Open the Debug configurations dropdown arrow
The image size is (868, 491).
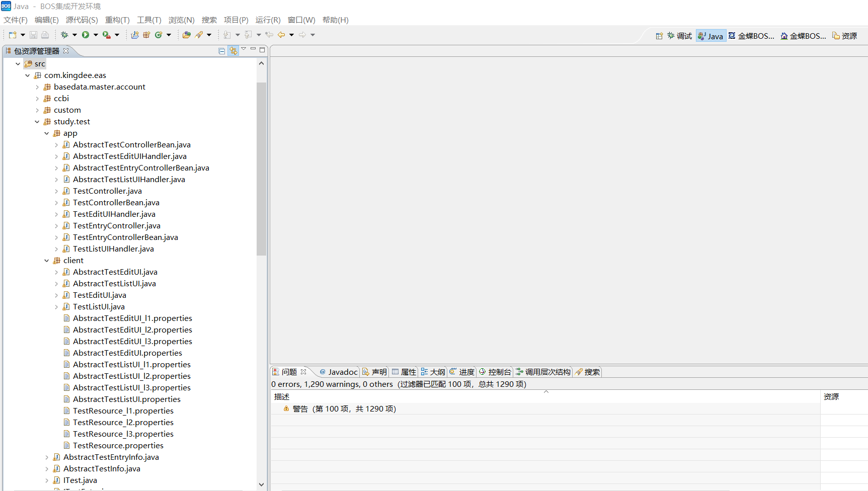coord(74,35)
